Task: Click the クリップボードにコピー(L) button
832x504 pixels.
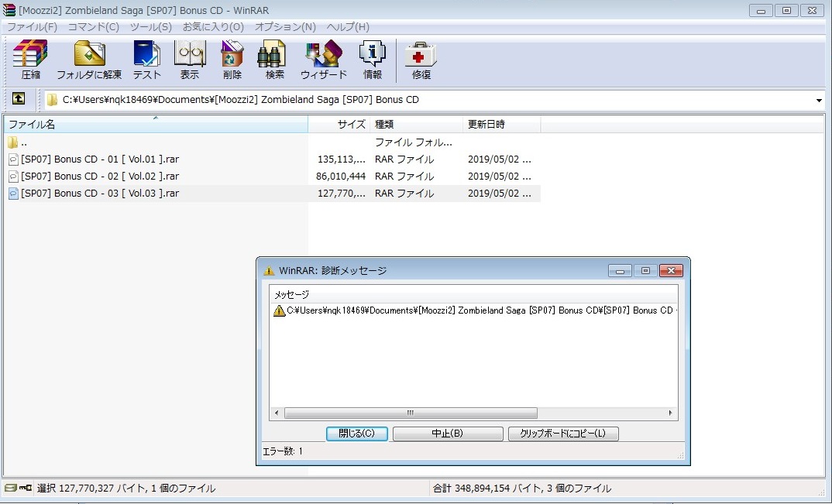Action: pos(563,434)
